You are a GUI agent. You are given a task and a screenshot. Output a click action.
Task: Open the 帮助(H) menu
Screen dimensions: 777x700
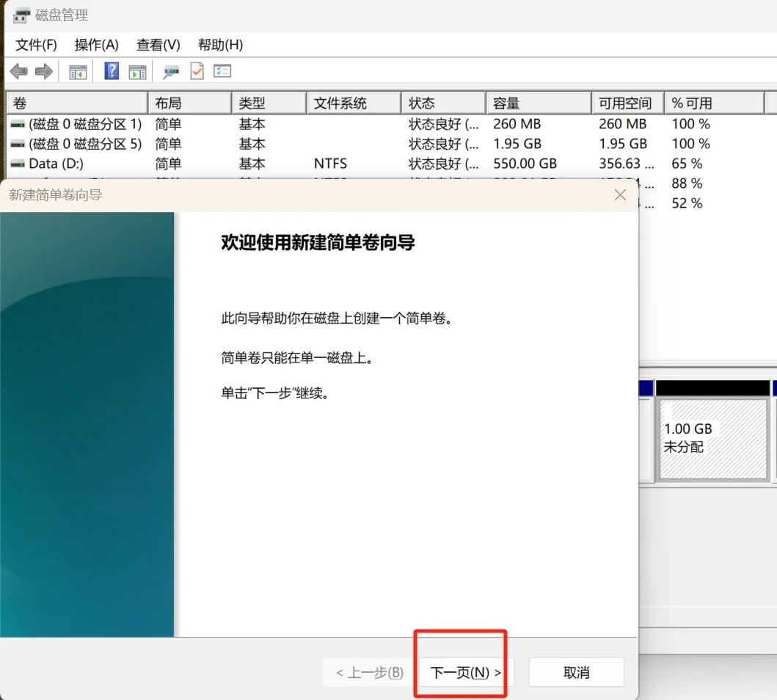tap(221, 45)
